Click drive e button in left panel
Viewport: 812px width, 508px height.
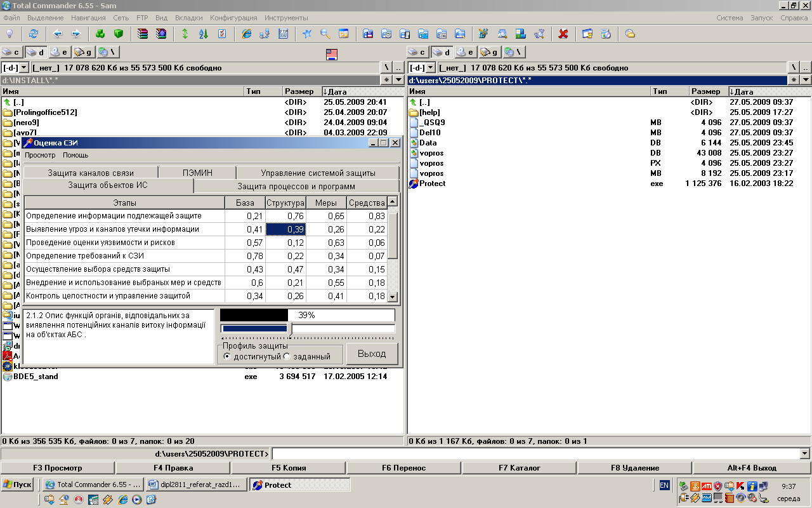tap(59, 52)
